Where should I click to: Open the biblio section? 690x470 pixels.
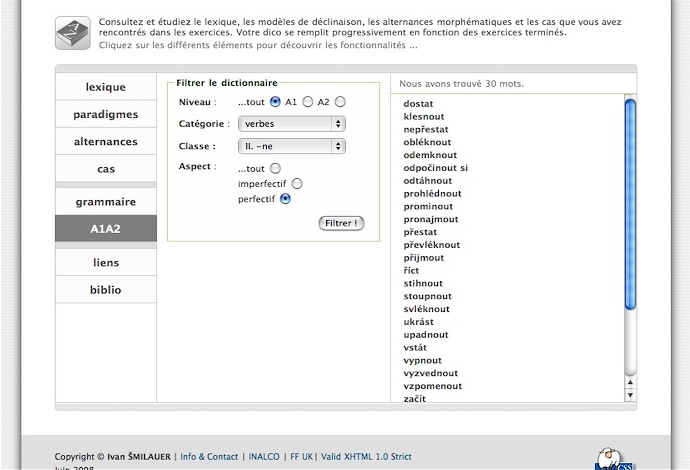(106, 290)
